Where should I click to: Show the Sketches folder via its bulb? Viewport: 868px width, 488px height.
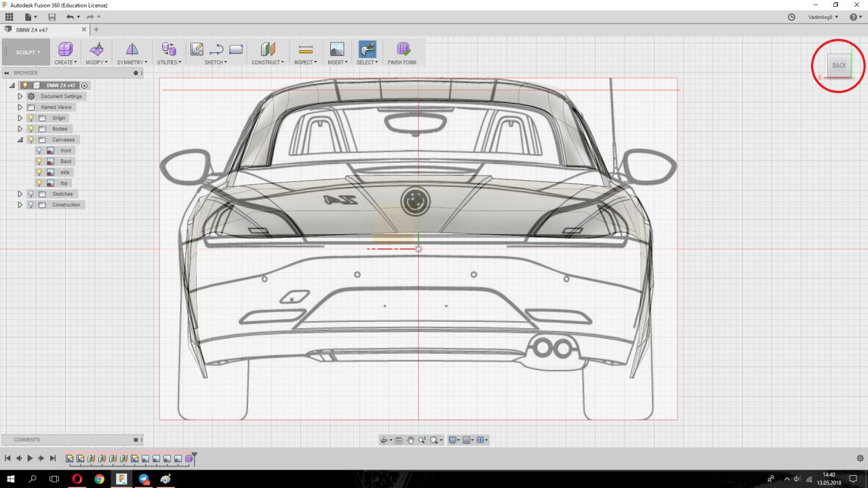tap(31, 194)
